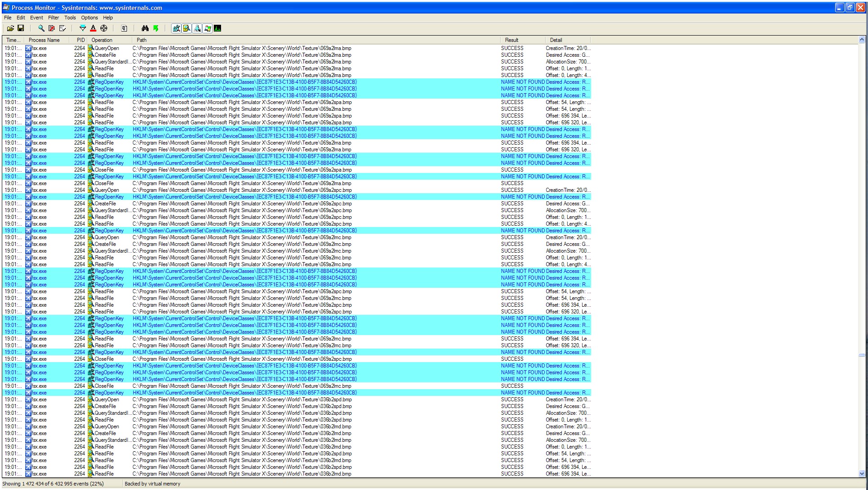868x490 pixels.
Task: Show the Process Tree from the toolbar
Action: (x=124, y=28)
